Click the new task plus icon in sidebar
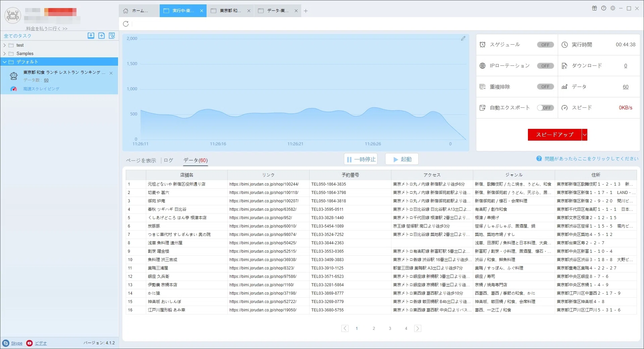Image resolution: width=644 pixels, height=349 pixels. [x=101, y=36]
